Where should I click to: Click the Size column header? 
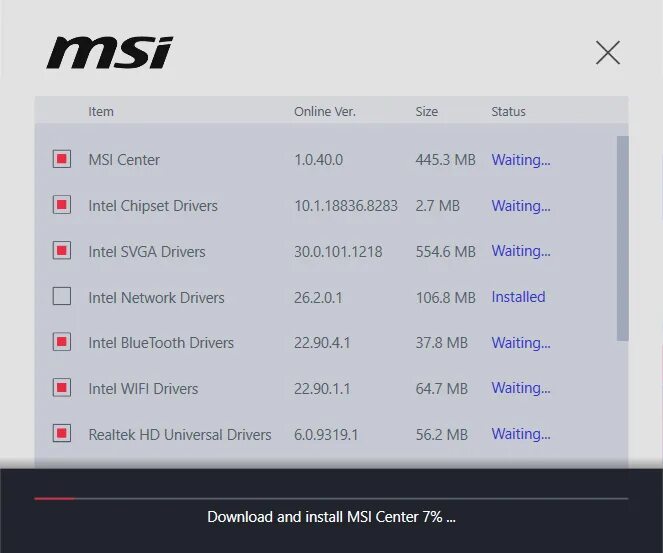(427, 112)
